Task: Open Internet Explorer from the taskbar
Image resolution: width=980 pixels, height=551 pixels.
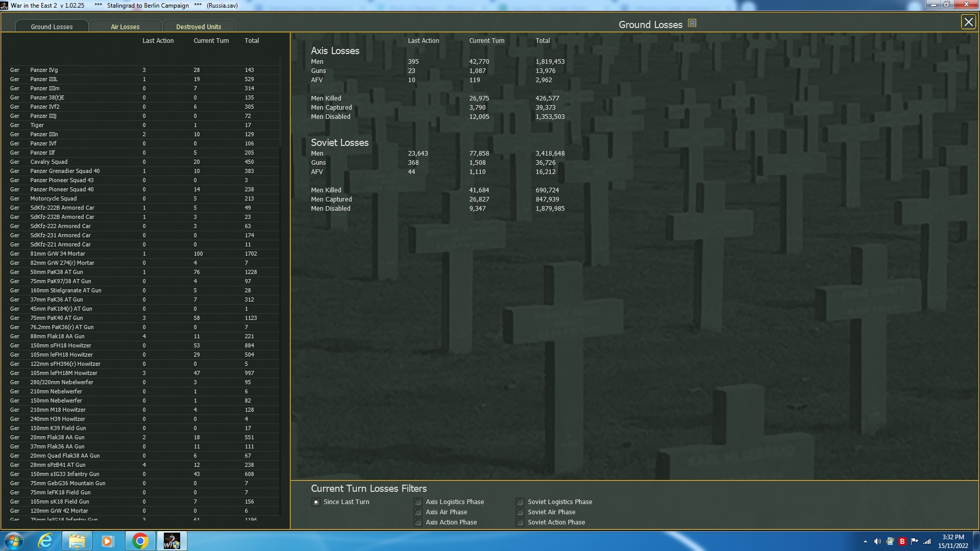Action: (46, 541)
